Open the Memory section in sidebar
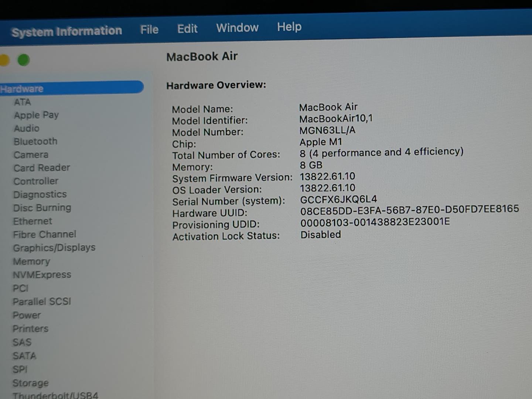Viewport: 532px width, 399px height. point(31,262)
